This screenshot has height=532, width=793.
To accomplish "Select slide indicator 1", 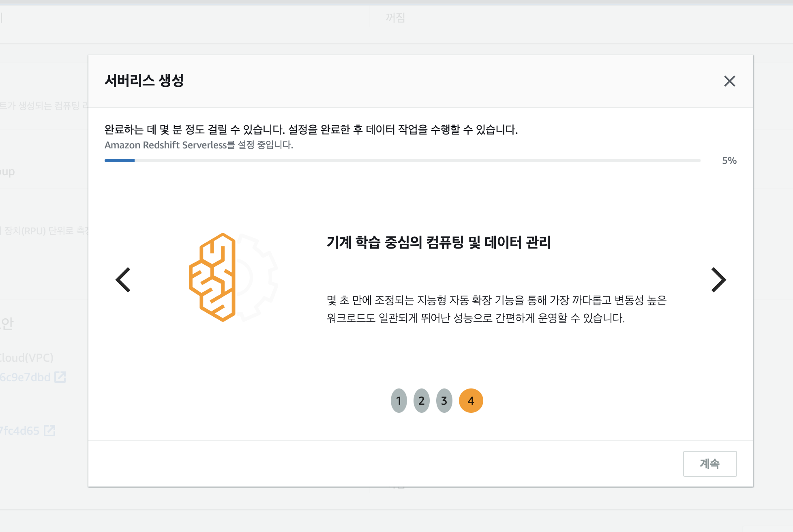I will click(399, 401).
